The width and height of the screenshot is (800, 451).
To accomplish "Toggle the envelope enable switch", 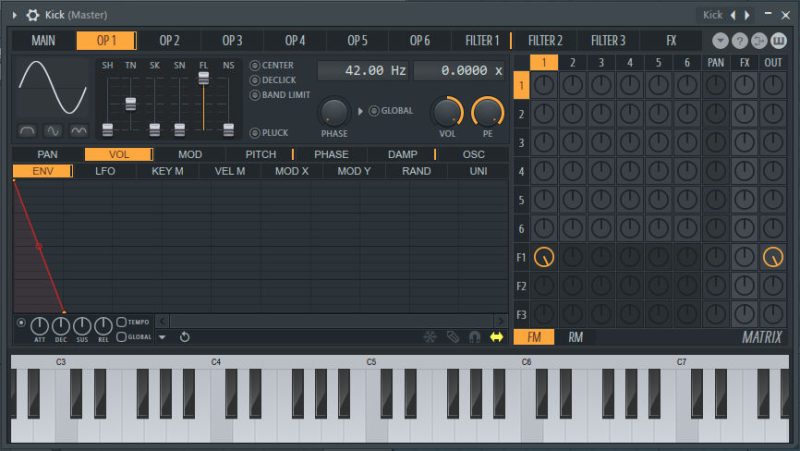I will pyautogui.click(x=21, y=322).
